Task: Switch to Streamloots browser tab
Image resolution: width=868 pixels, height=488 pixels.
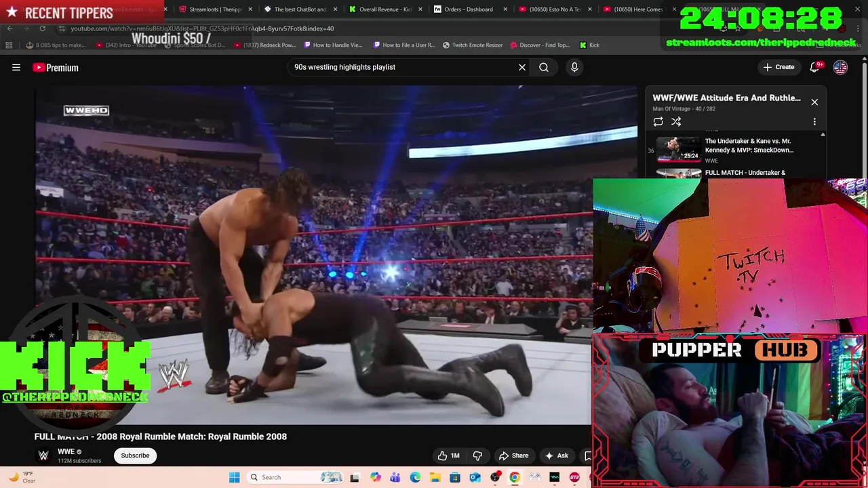Action: pos(215,9)
